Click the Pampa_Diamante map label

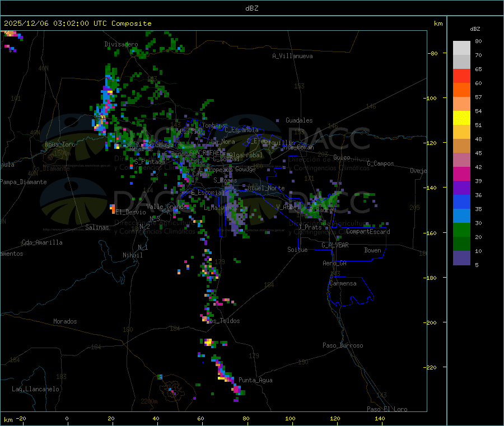tap(23, 182)
